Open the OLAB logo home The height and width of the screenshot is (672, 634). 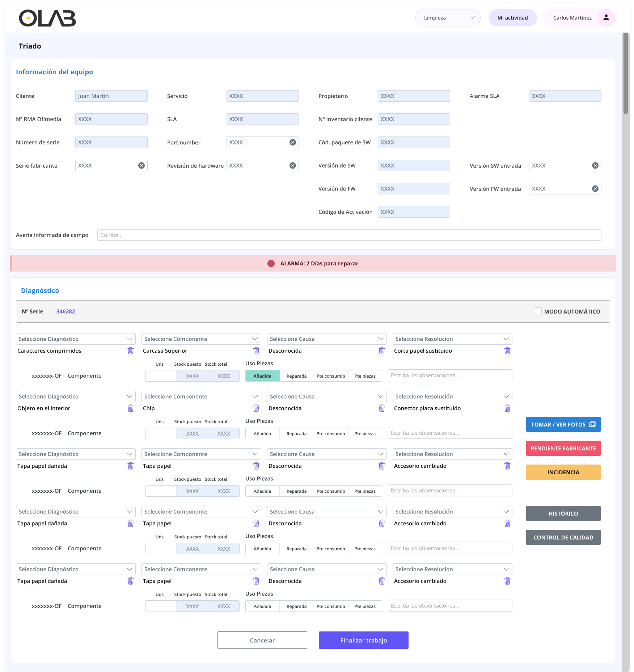pos(47,18)
